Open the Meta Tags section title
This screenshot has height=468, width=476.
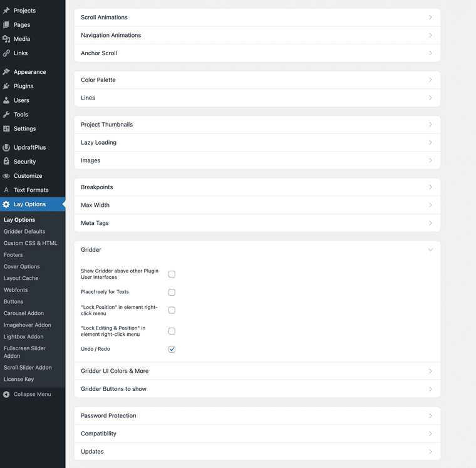click(95, 223)
